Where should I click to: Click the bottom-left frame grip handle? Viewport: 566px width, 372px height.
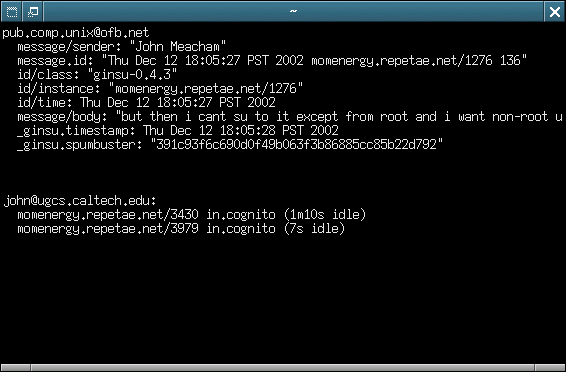(15, 367)
